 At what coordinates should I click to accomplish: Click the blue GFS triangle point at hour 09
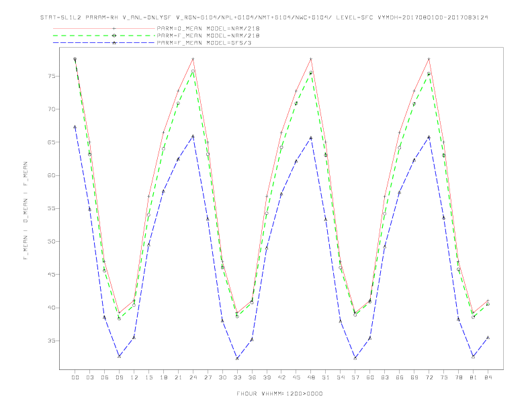(x=119, y=357)
